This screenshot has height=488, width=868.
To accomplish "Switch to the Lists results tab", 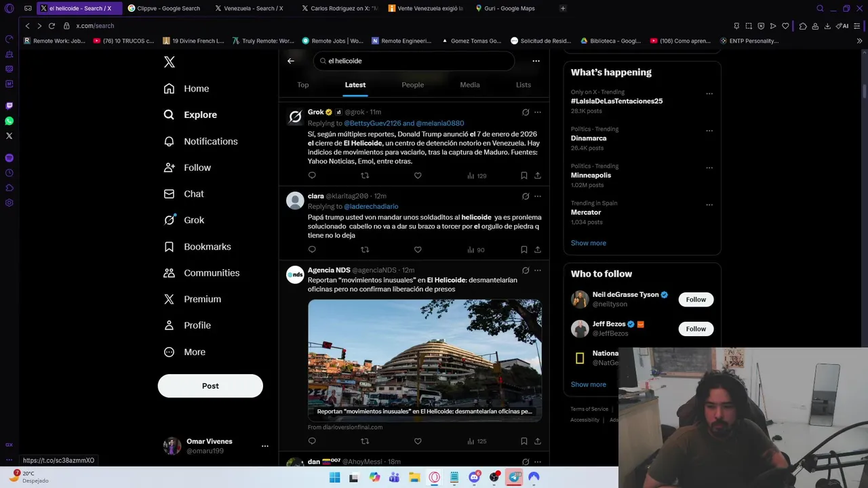I will [x=524, y=85].
